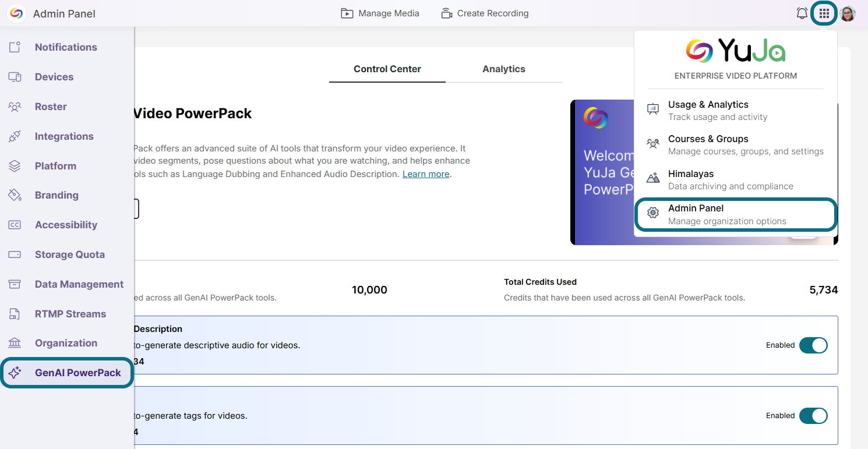Click the Enterprise Video Platform text
868x449 pixels.
[x=736, y=76]
